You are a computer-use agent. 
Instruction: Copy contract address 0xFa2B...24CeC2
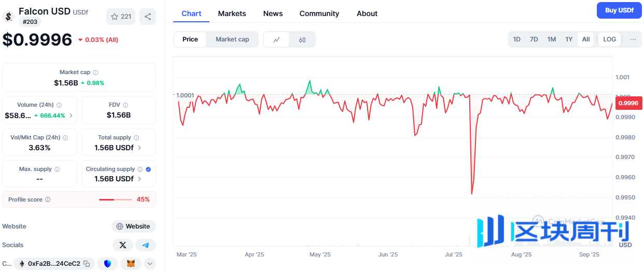(87, 264)
